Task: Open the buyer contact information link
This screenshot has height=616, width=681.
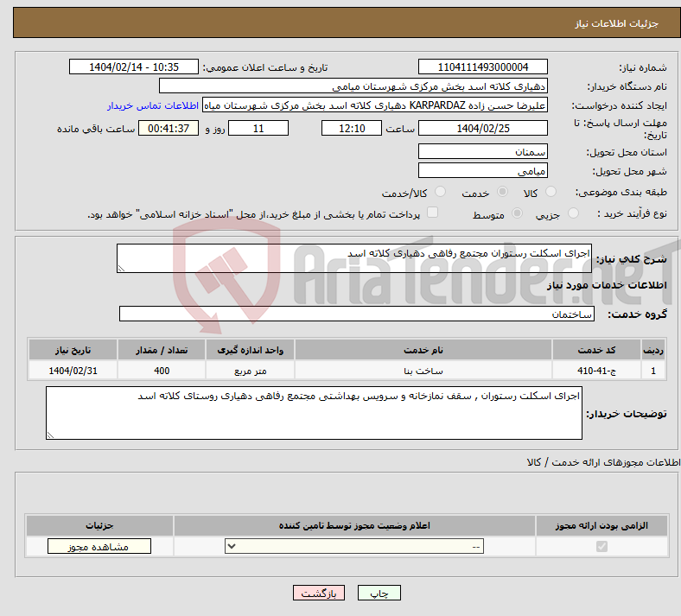Action: pyautogui.click(x=152, y=105)
